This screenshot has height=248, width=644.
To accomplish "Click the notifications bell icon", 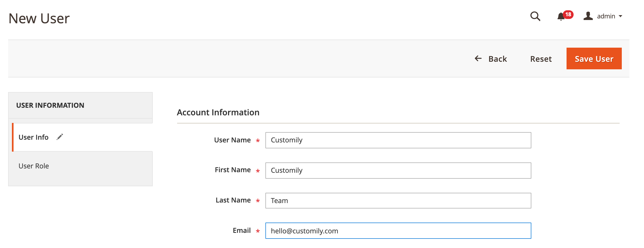I will (561, 17).
